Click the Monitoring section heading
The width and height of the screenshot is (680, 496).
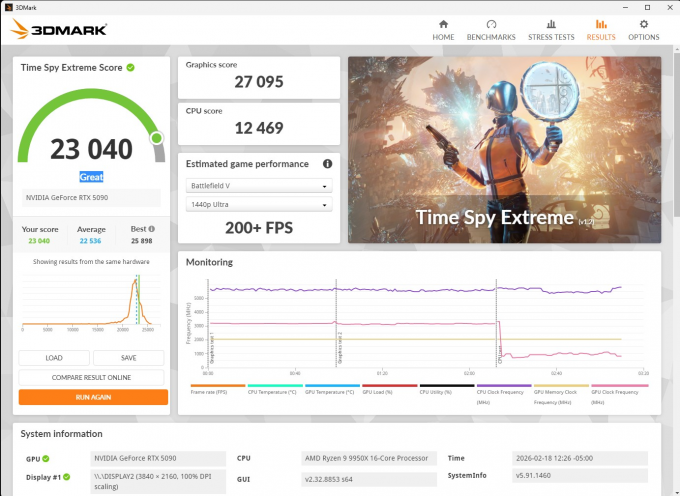click(x=209, y=262)
